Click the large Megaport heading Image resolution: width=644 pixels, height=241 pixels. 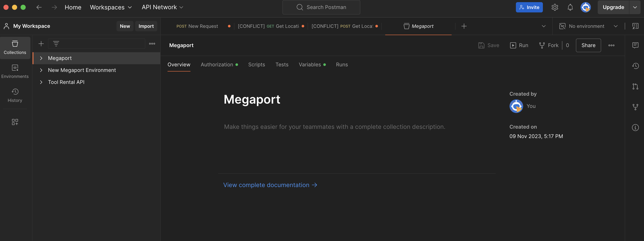[252, 99]
